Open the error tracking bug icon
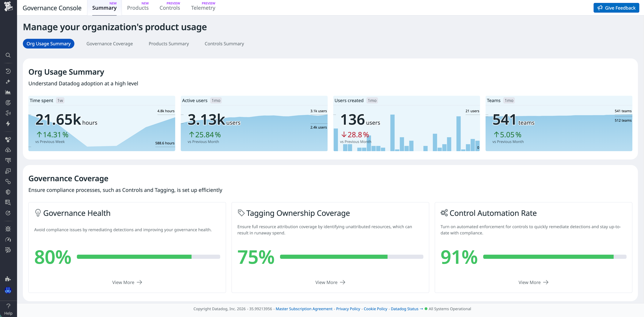This screenshot has width=644, height=317. 8,229
